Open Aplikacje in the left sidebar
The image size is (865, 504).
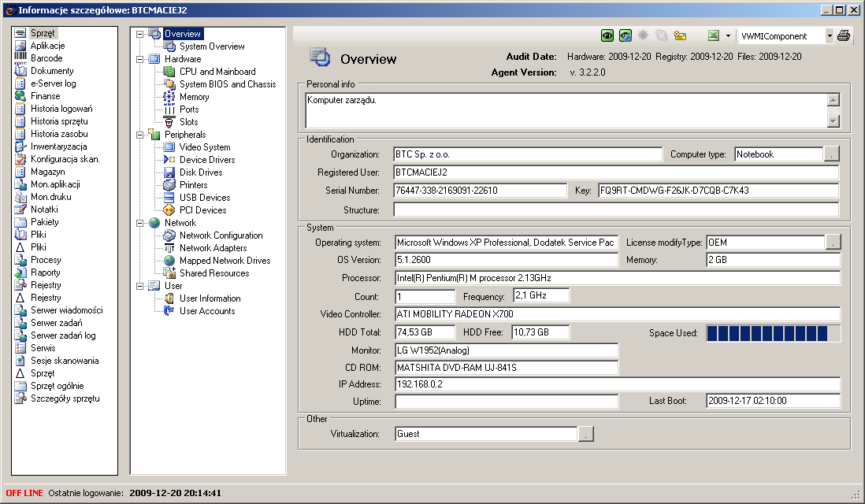click(x=47, y=46)
